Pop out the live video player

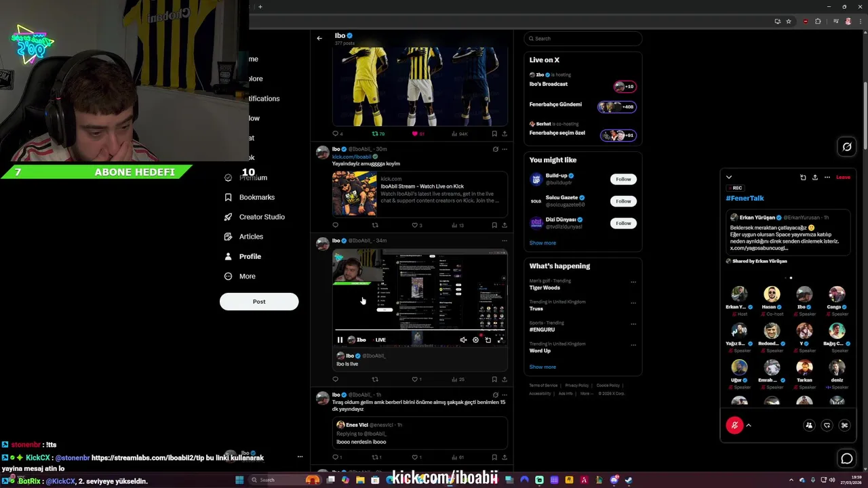tap(488, 340)
